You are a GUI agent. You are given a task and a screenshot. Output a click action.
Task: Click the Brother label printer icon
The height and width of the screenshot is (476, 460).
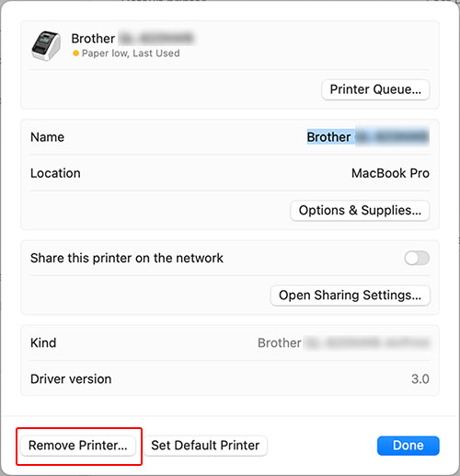coord(46,46)
